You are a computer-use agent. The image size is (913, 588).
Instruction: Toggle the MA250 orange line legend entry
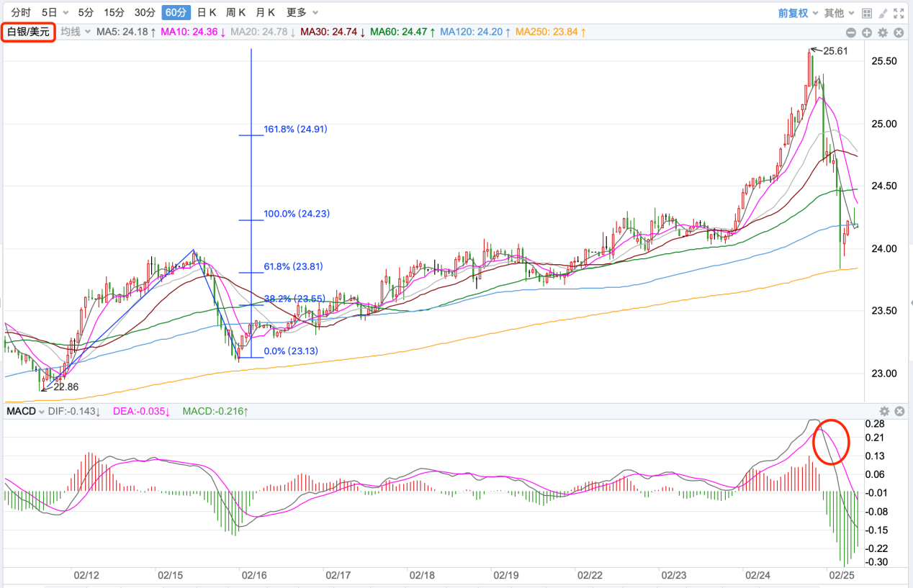tap(550, 32)
